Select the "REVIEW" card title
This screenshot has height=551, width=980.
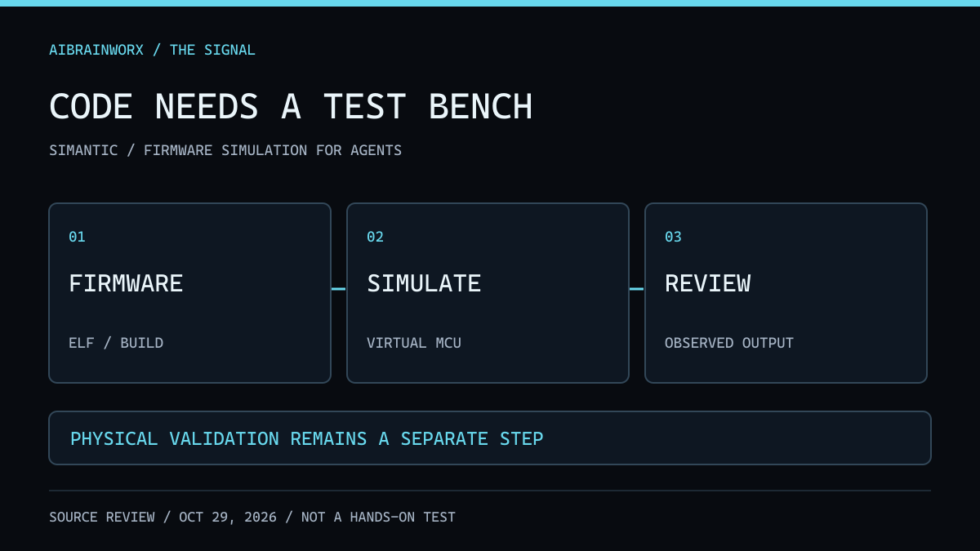707,283
